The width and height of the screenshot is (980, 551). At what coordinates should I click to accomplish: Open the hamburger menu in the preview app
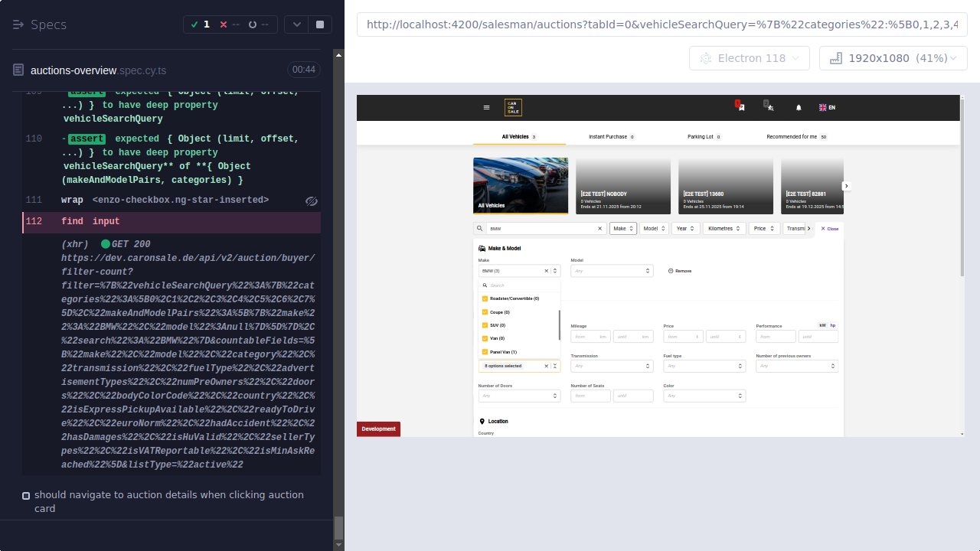pyautogui.click(x=487, y=107)
